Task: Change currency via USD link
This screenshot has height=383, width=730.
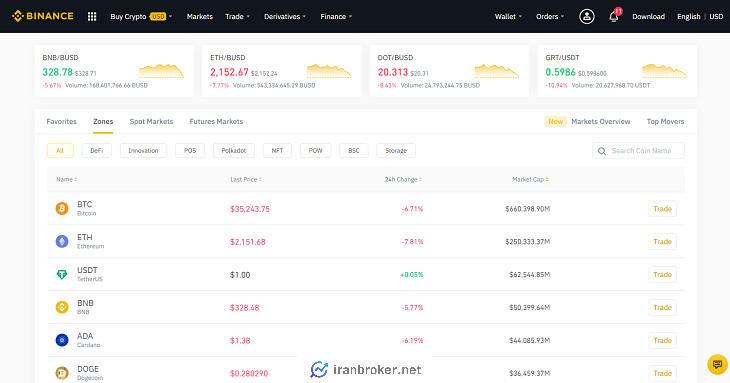Action: (x=716, y=16)
